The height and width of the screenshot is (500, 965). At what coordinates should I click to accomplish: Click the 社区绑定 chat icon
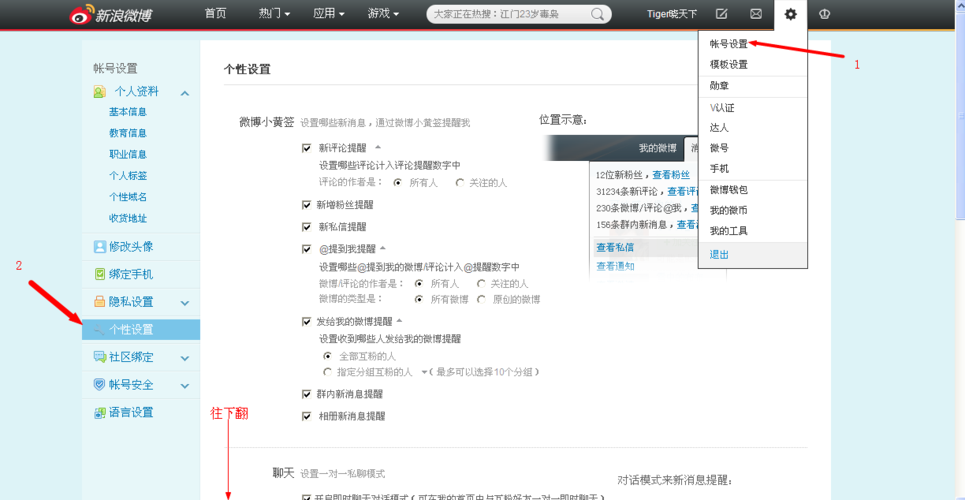click(x=99, y=357)
